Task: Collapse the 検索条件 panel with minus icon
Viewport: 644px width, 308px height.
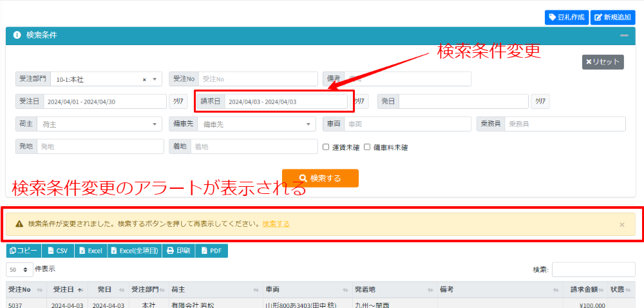Action: point(623,36)
